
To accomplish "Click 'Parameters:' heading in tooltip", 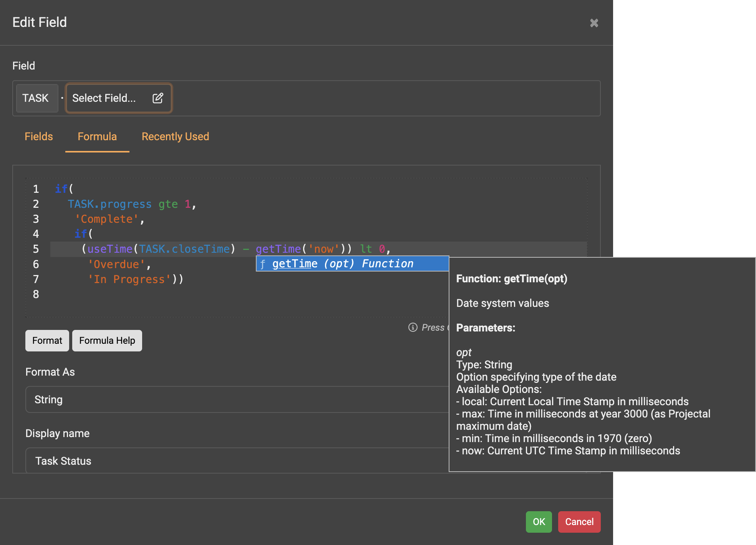I will 486,328.
